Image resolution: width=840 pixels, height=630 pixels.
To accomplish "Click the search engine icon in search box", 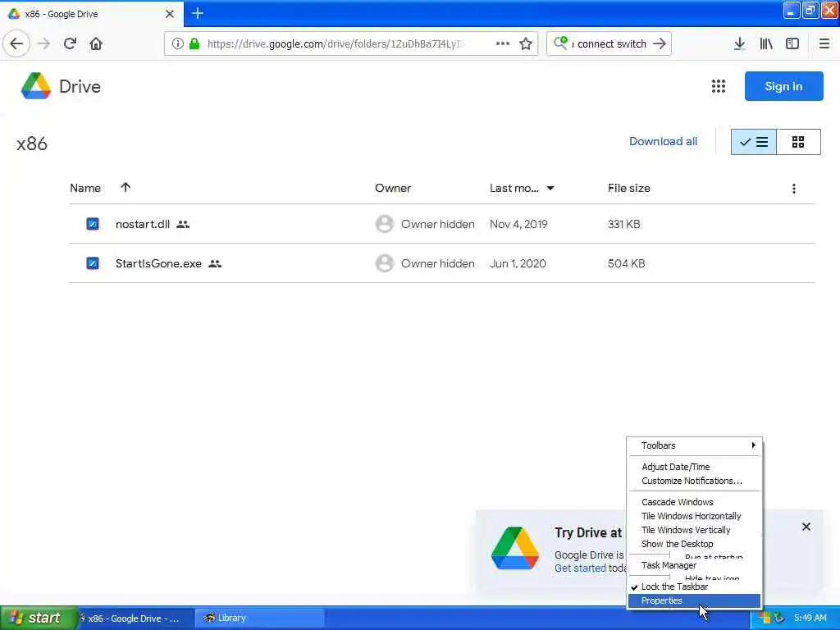I will tap(560, 43).
